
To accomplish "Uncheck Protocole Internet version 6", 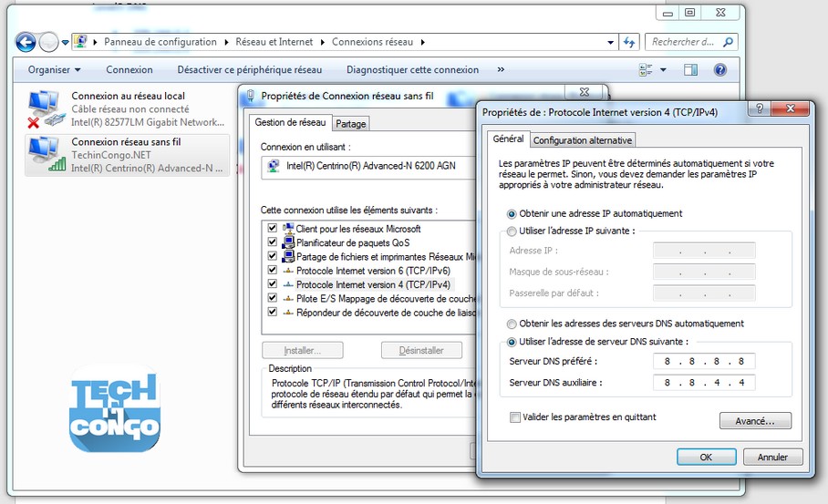I will point(272,270).
